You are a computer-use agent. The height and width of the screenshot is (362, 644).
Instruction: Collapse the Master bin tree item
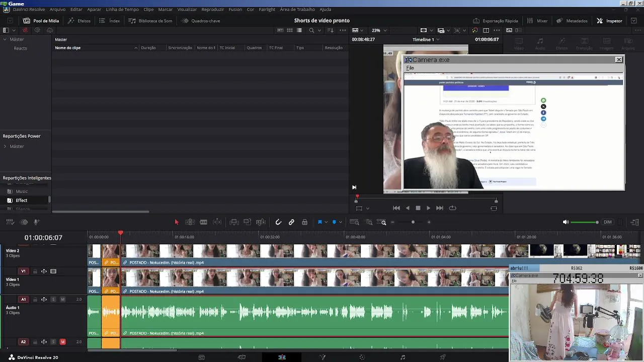(x=5, y=39)
